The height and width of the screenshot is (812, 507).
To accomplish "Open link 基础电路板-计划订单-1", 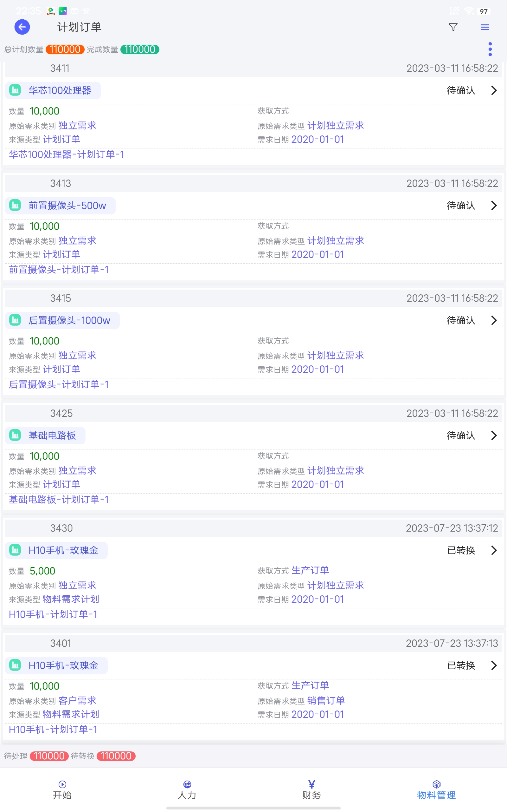I will click(59, 499).
